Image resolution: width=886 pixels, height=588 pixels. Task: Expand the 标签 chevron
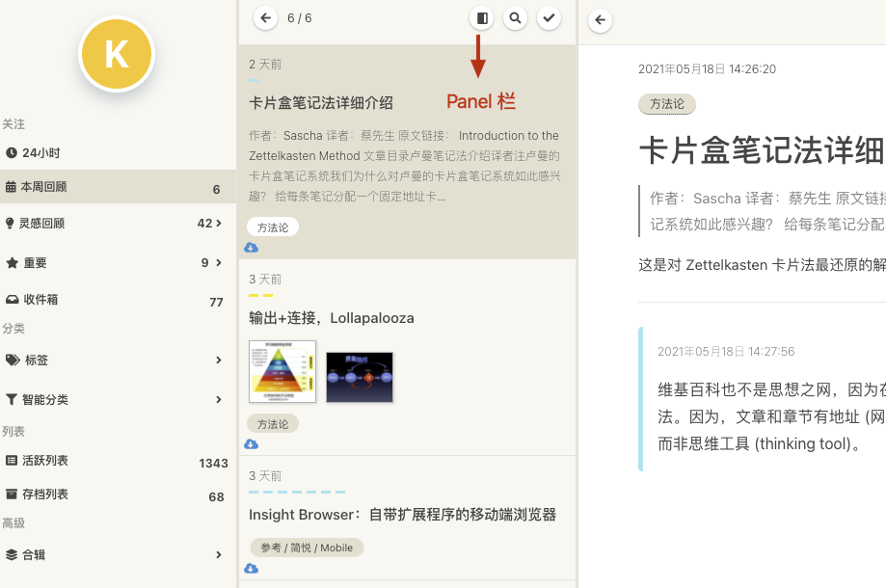coord(219,360)
